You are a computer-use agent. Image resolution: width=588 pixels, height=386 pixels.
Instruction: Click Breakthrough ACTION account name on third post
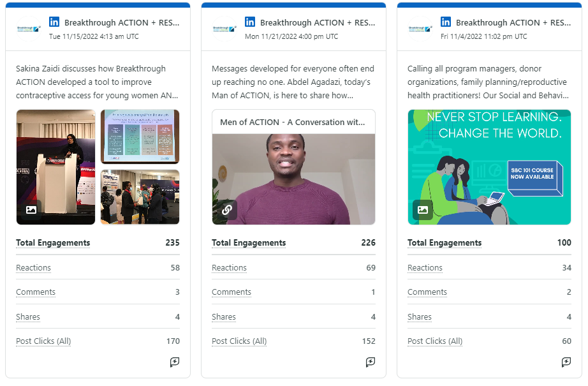[x=513, y=23]
